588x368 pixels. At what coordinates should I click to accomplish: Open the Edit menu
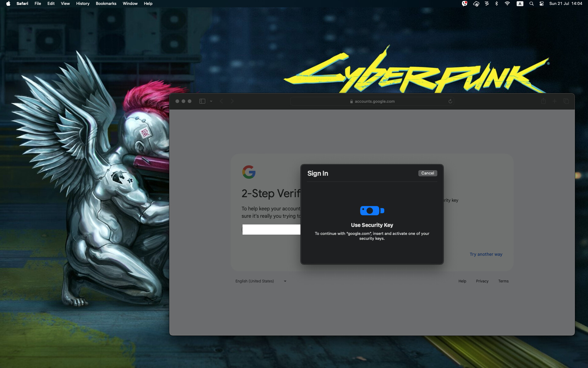[x=51, y=4]
